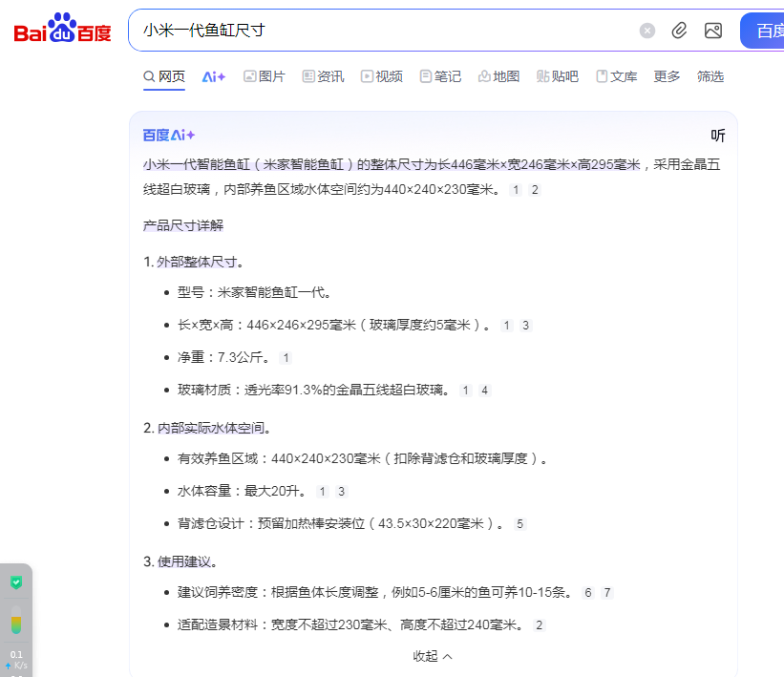Open citation 1 in summary paragraph

click(x=516, y=190)
